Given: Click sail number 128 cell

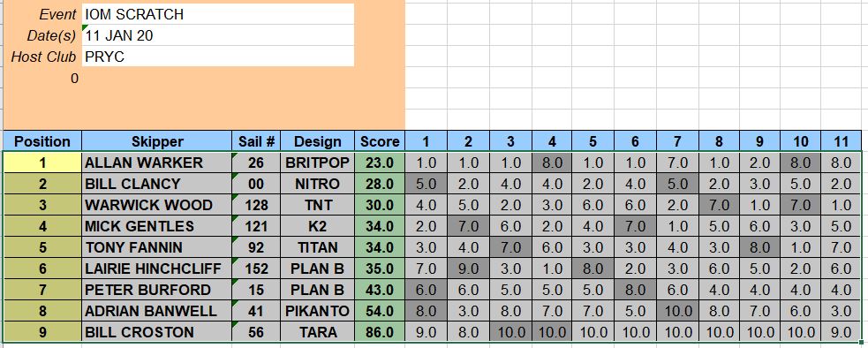Looking at the screenshot, I should point(256,205).
